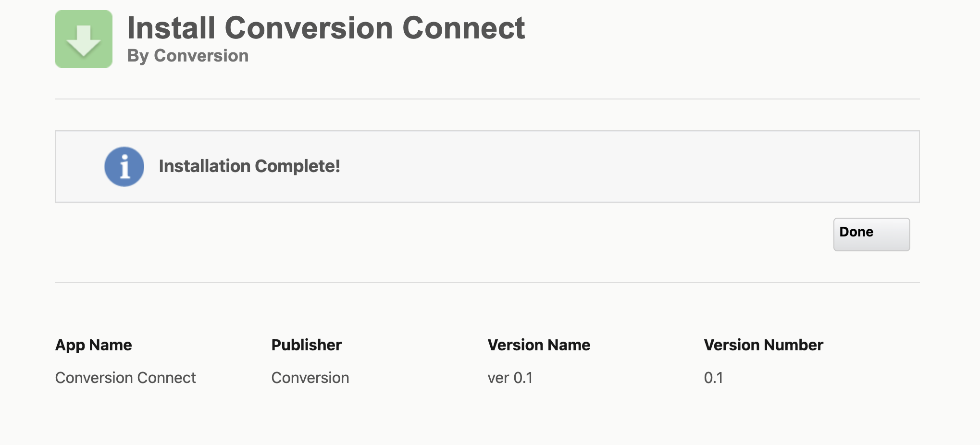
Task: Click the Install Conversion Connect header icon
Action: (83, 38)
